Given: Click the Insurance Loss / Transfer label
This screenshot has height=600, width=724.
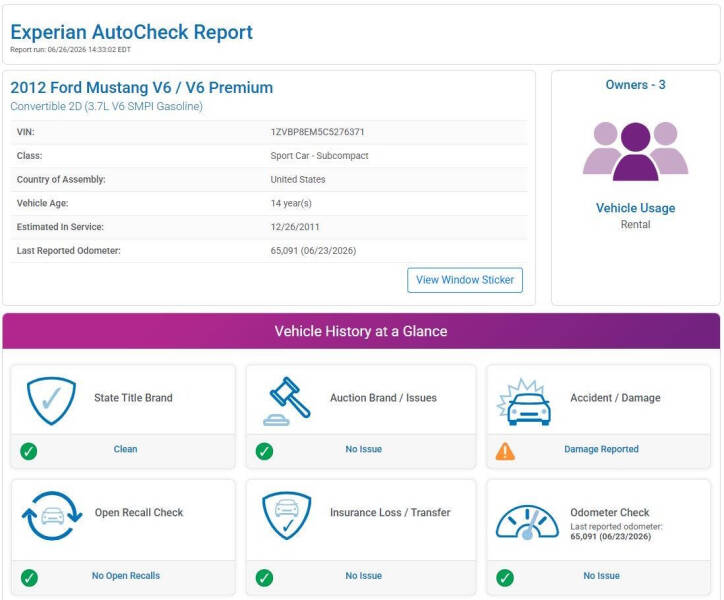Looking at the screenshot, I should pos(390,512).
